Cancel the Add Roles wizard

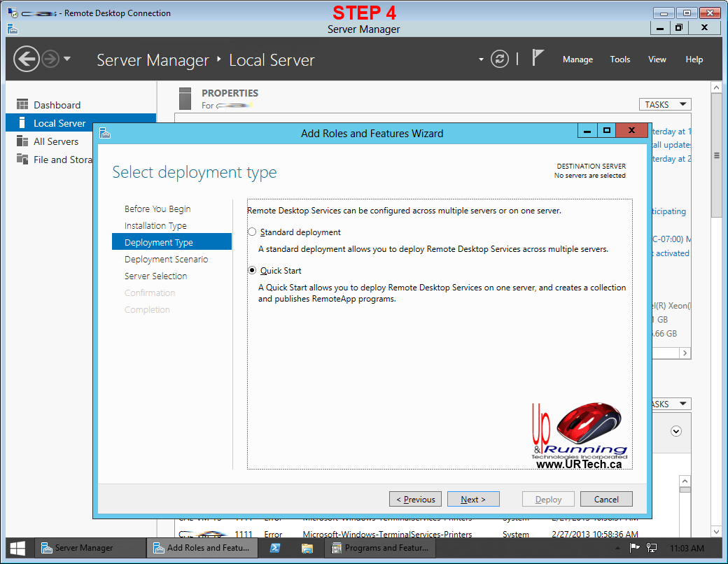pos(606,499)
